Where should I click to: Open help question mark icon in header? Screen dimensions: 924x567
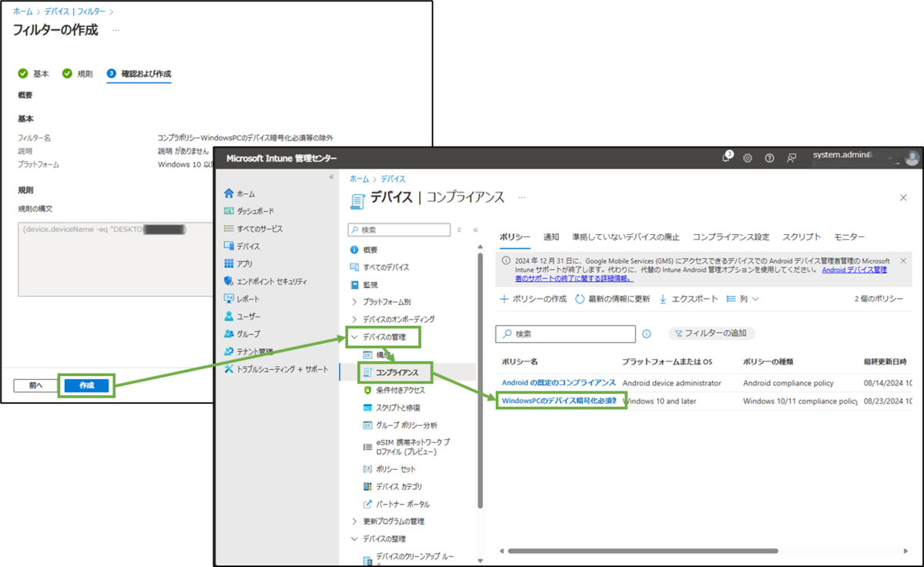point(769,158)
